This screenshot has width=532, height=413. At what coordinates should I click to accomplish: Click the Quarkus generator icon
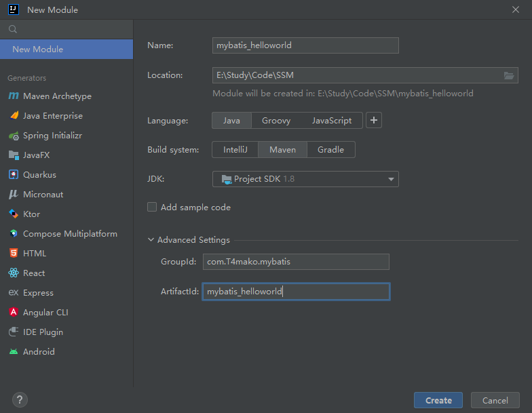pyautogui.click(x=14, y=175)
